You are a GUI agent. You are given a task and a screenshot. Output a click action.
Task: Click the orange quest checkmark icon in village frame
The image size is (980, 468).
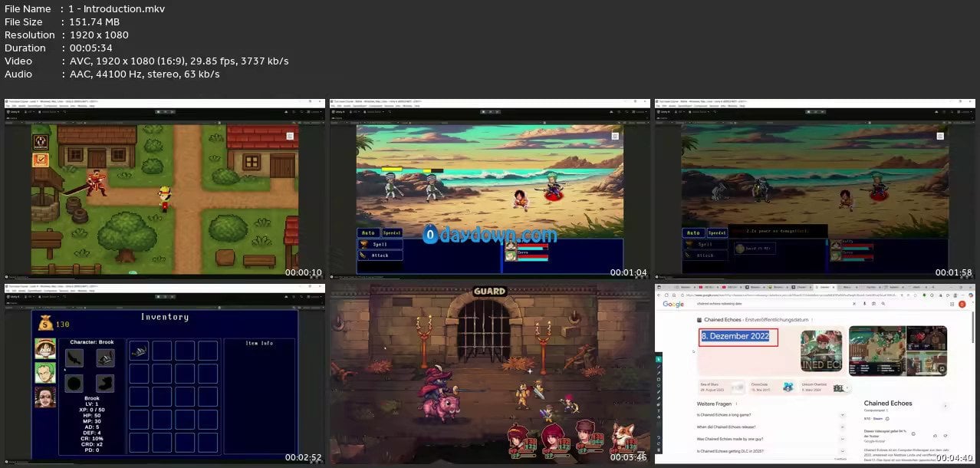(x=41, y=160)
